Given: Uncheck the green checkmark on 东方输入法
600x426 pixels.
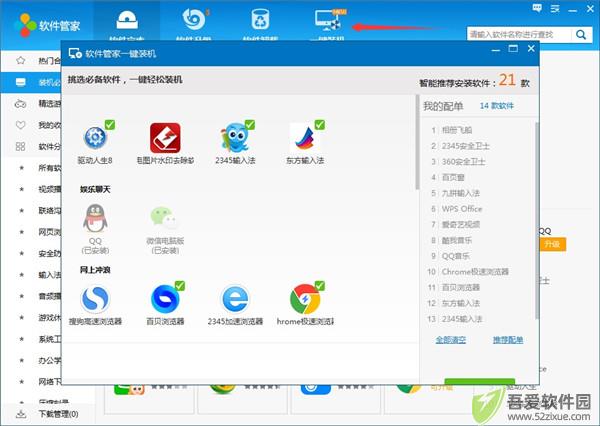Looking at the screenshot, I should [320, 125].
